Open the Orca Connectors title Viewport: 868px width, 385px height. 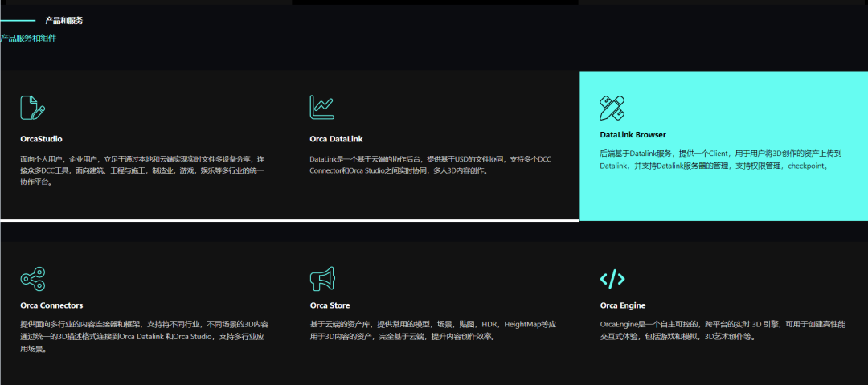tap(51, 305)
